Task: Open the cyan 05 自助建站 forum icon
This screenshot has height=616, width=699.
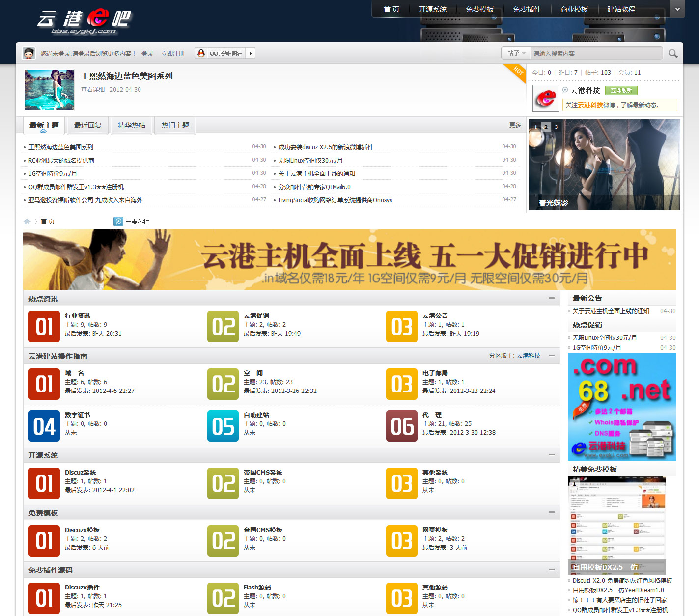Action: [x=223, y=426]
